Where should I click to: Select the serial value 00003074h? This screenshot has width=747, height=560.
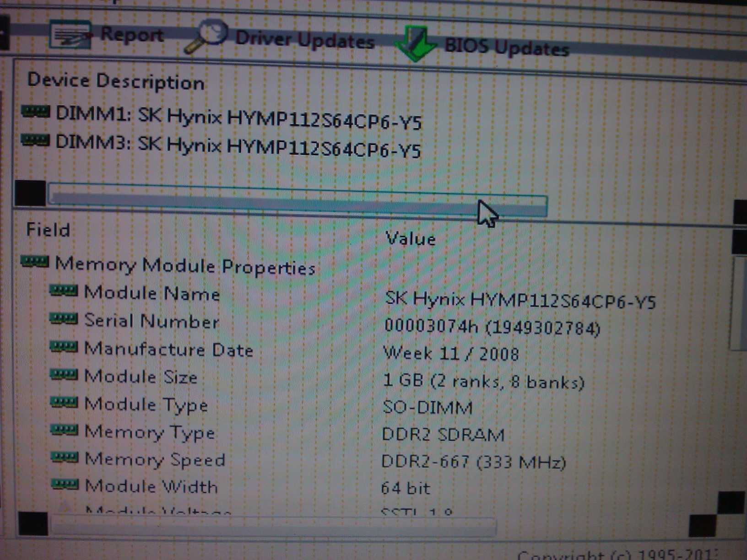pos(431,326)
